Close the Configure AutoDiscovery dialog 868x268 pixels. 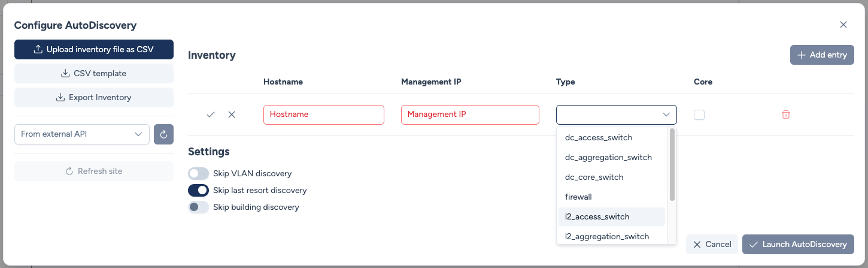tap(843, 25)
